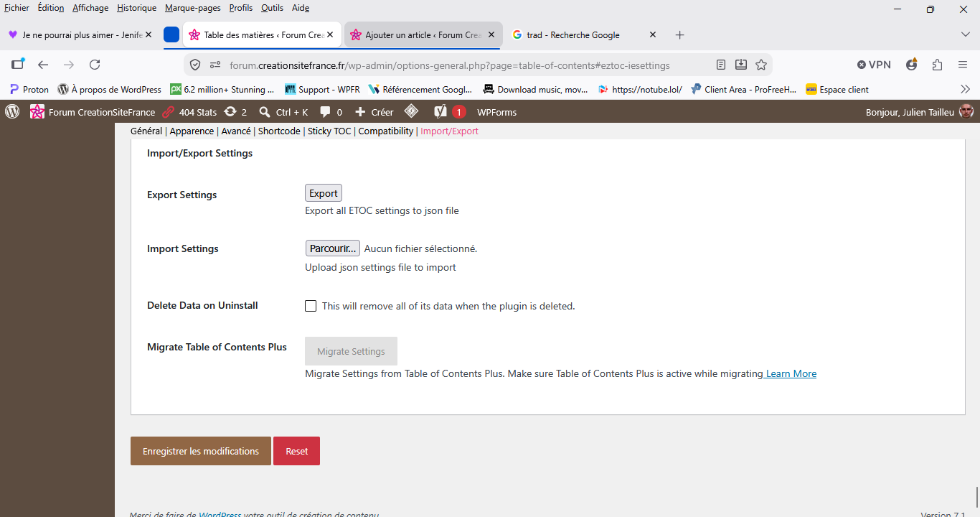This screenshot has height=517, width=980.
Task: Open the WPForms admin bar item
Action: pos(496,112)
